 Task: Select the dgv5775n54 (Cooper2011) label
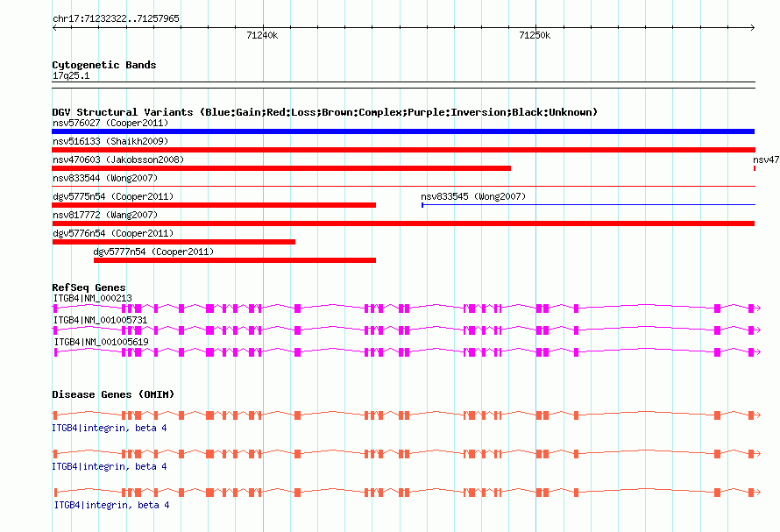pos(113,196)
